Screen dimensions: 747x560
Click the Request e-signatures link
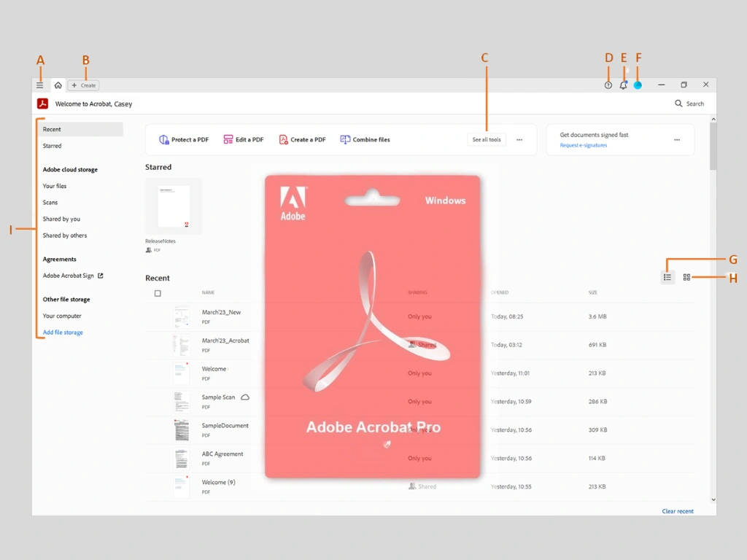click(x=584, y=144)
